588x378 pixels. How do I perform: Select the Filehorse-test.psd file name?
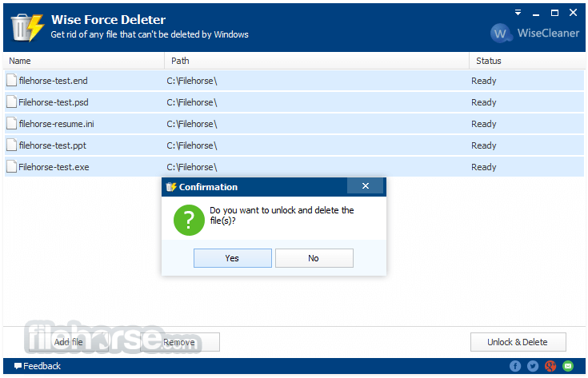pyautogui.click(x=54, y=102)
